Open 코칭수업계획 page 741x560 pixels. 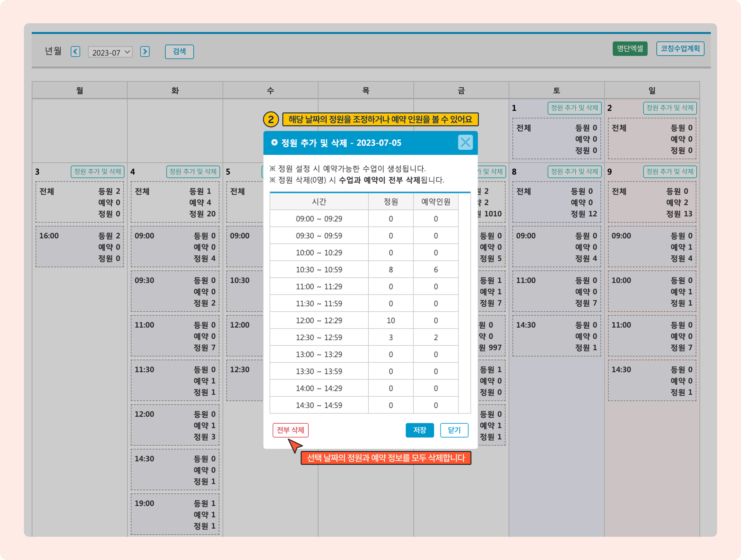pos(680,49)
